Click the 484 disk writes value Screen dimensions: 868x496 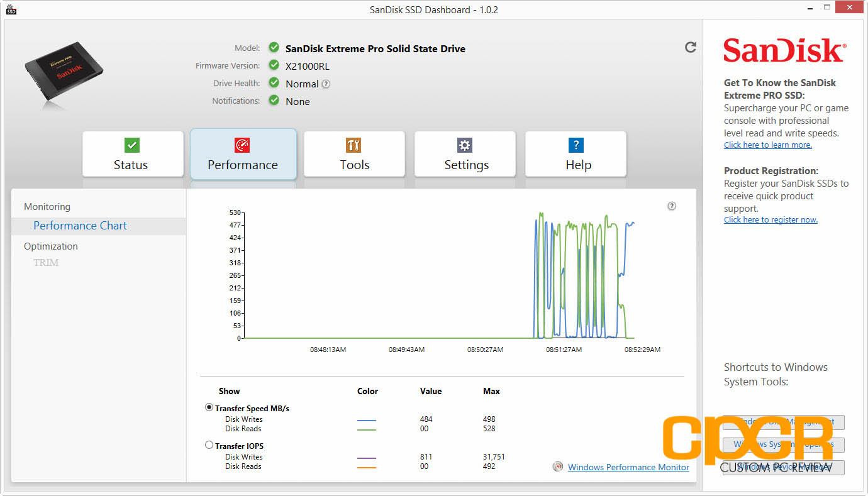tap(426, 419)
